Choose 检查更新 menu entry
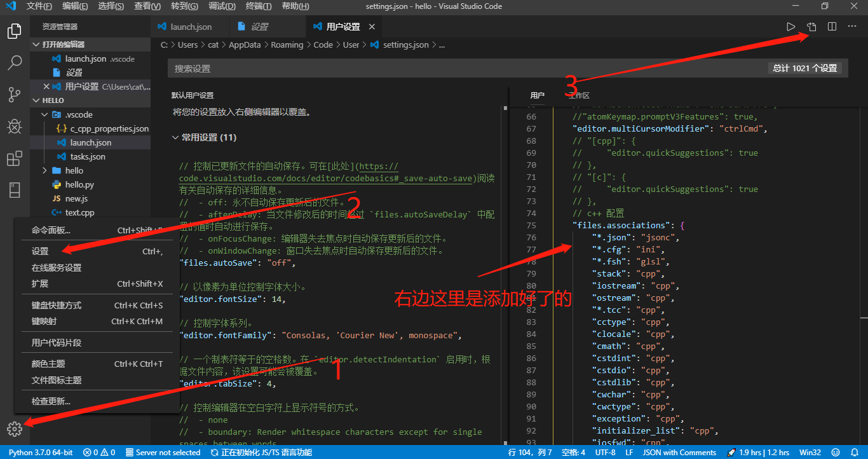 tap(97, 401)
